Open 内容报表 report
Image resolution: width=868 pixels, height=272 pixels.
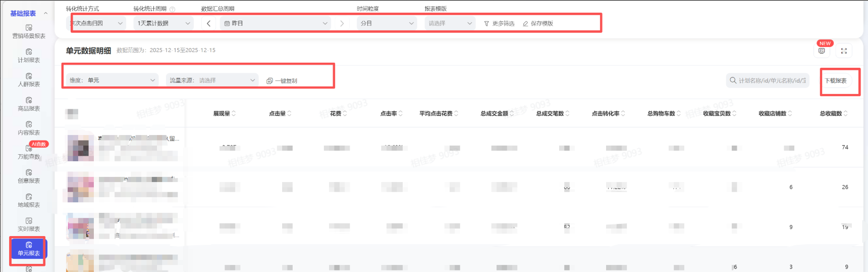point(29,128)
